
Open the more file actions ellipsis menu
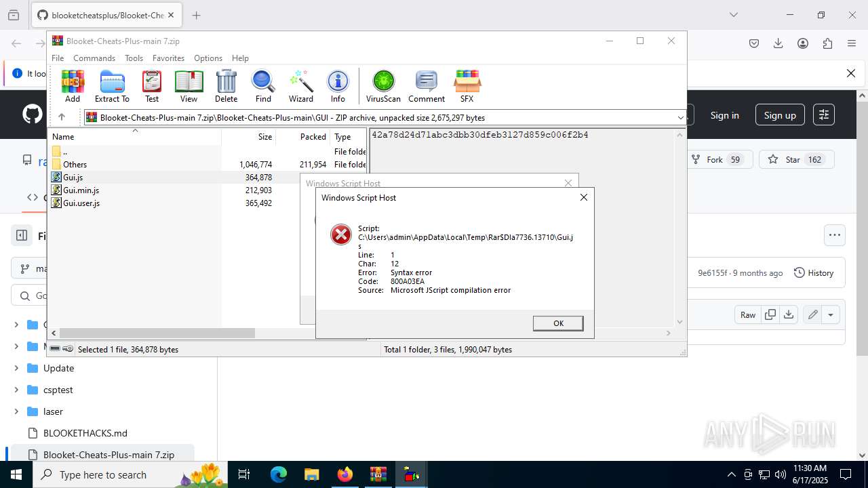click(834, 235)
